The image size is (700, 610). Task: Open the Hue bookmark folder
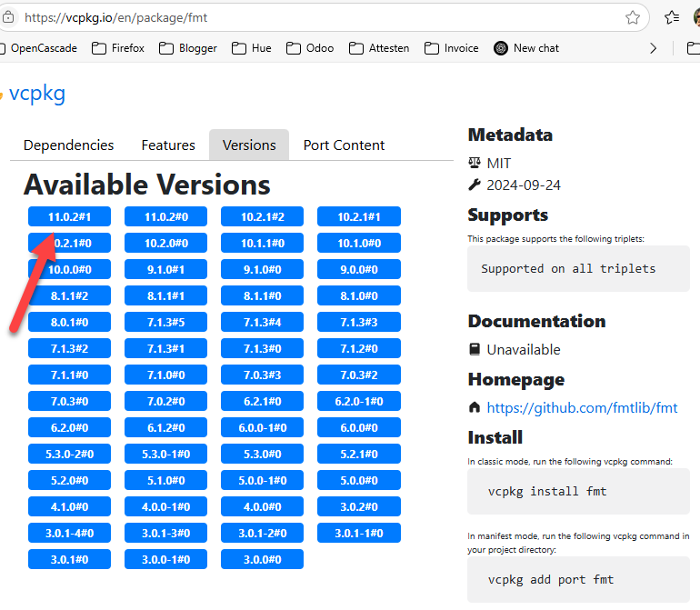[252, 48]
